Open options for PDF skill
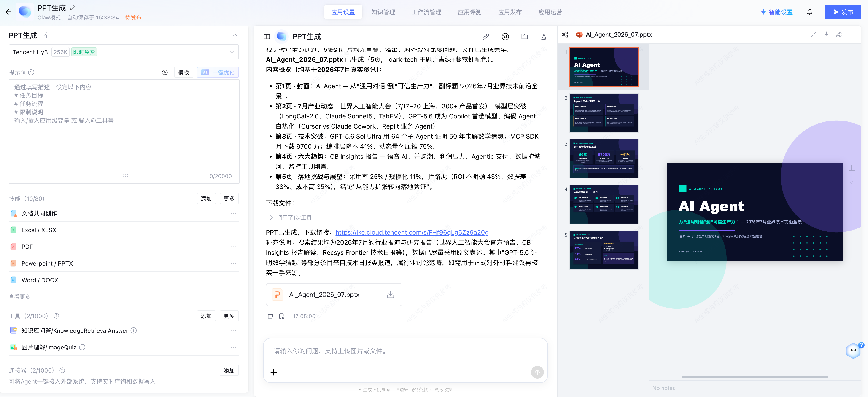 tap(234, 247)
